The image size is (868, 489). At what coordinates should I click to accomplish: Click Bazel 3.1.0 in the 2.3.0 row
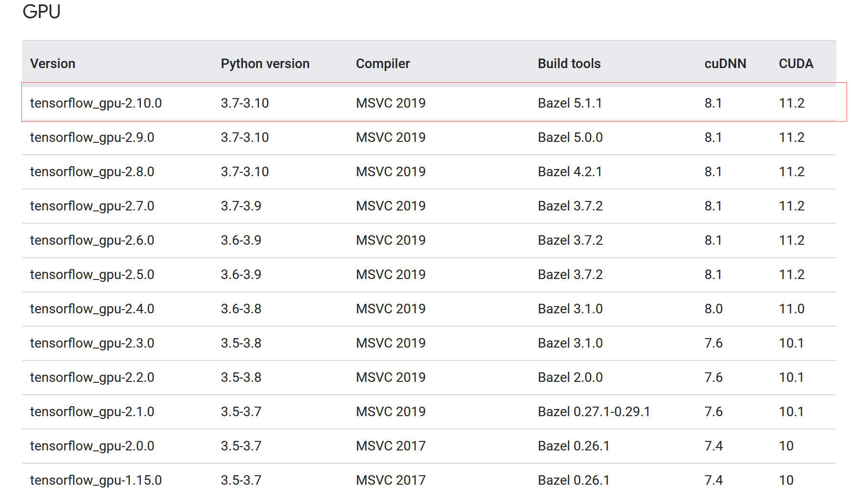(570, 343)
